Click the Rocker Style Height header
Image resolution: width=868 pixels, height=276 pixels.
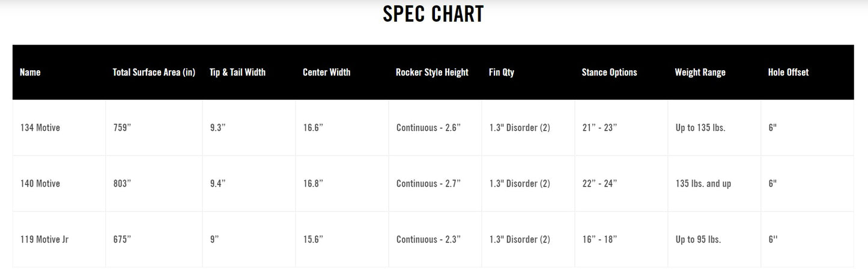pos(432,72)
